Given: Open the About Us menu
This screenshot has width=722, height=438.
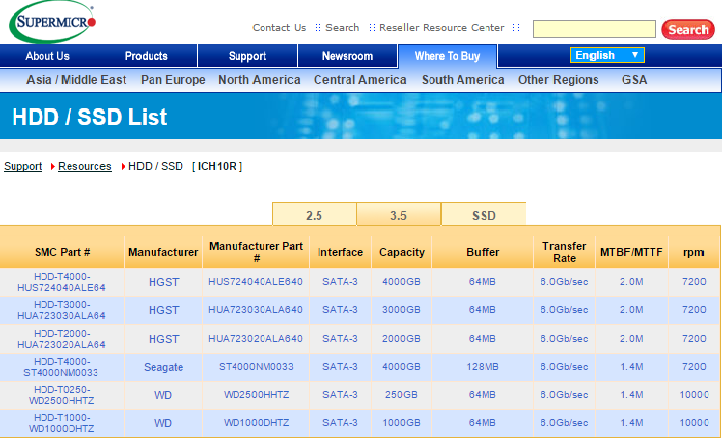Looking at the screenshot, I should pyautogui.click(x=47, y=56).
